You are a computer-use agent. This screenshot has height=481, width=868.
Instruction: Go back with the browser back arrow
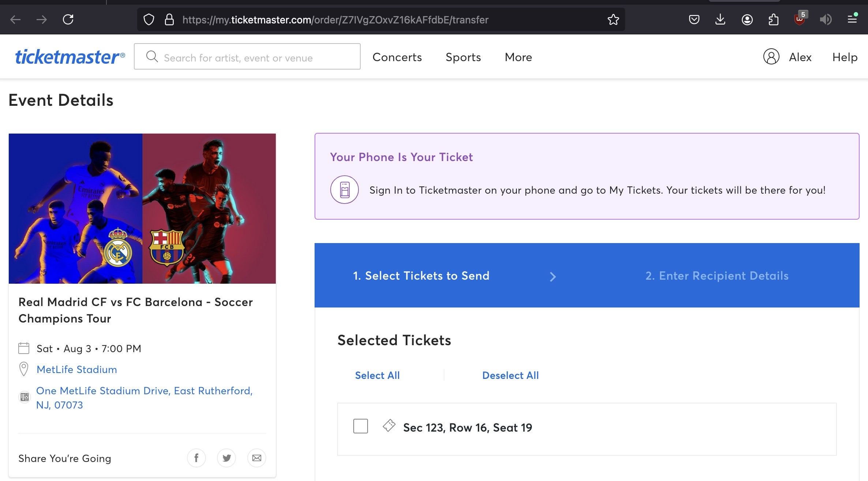(15, 19)
